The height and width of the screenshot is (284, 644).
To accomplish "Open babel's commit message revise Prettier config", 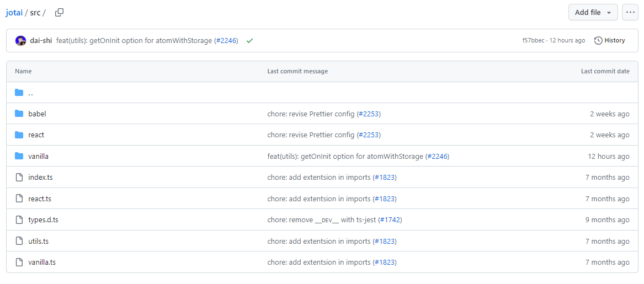I will click(x=311, y=114).
